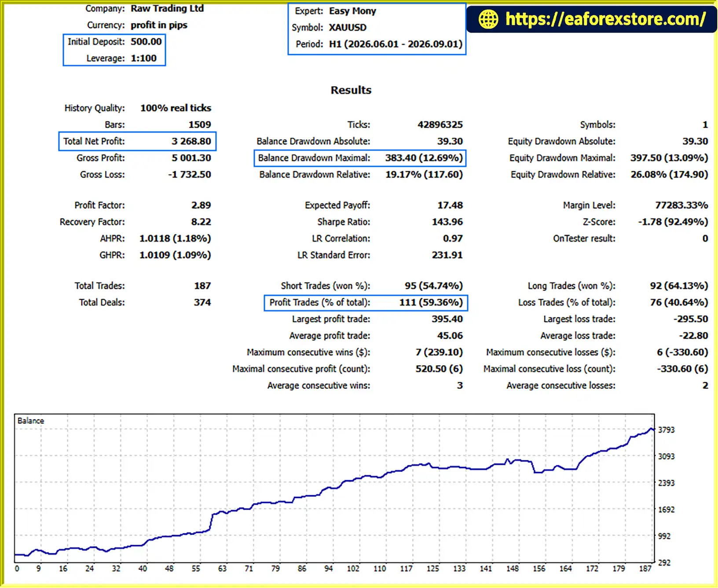Click the Sharpe Ratio value 143.96
The height and width of the screenshot is (588, 718).
point(447,222)
